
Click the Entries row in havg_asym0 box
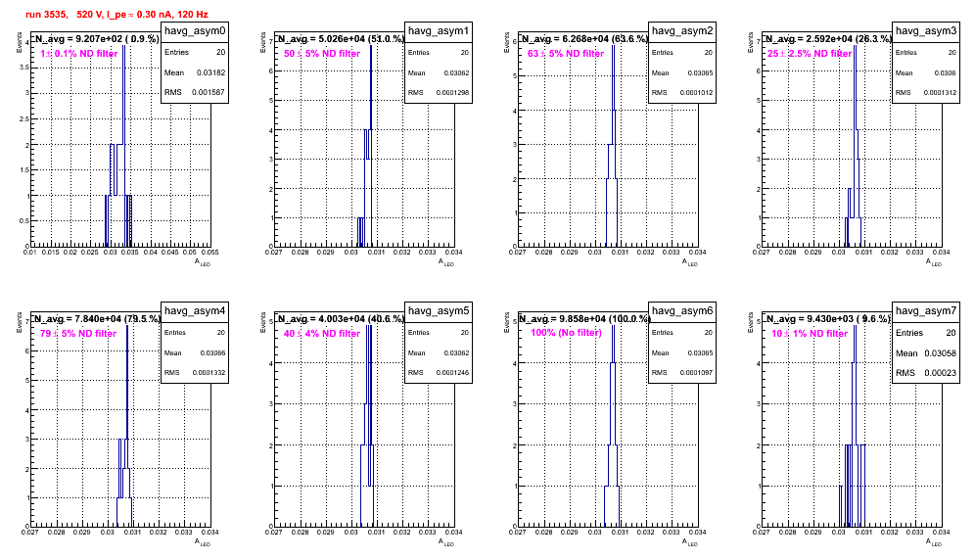pos(195,52)
